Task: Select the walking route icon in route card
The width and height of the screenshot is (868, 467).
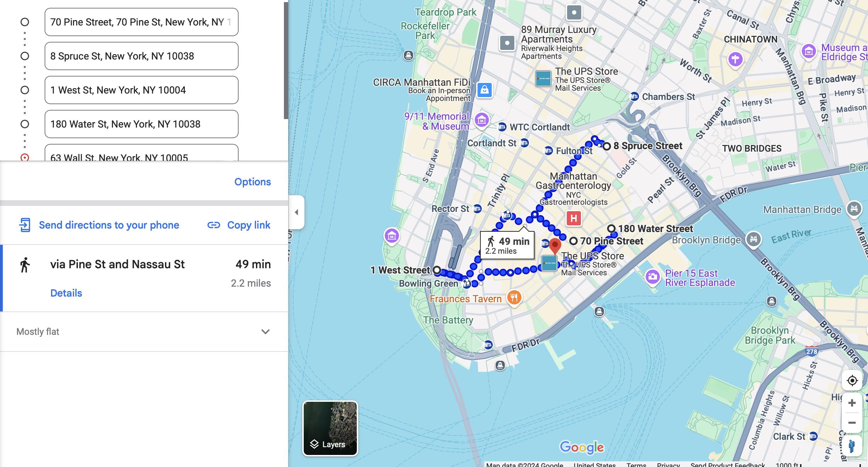Action: [x=25, y=265]
